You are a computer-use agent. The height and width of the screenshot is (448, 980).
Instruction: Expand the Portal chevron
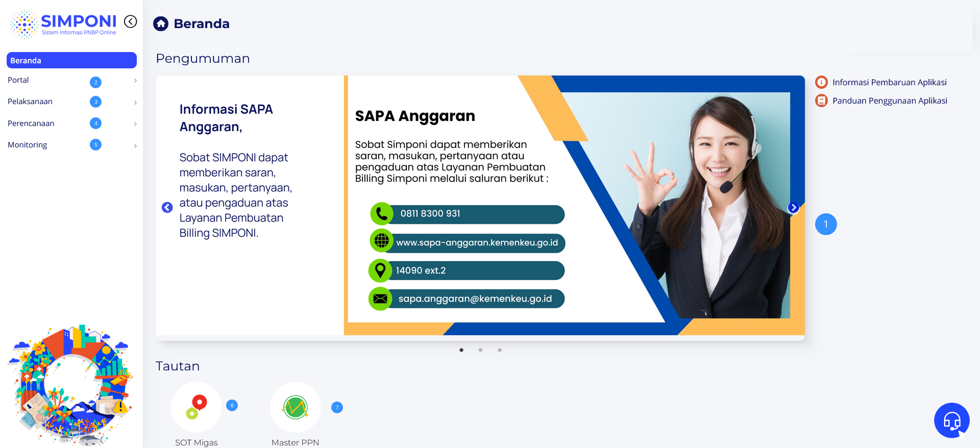point(135,81)
